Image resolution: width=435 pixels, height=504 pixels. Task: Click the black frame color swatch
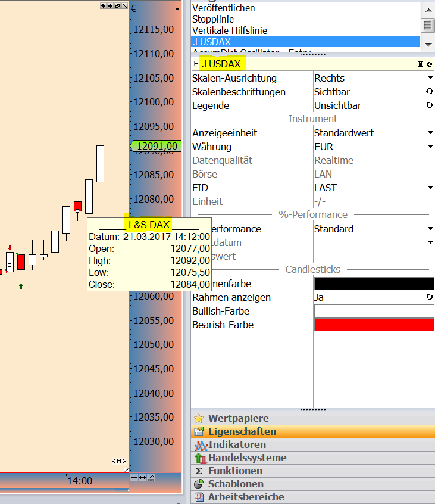pyautogui.click(x=374, y=284)
